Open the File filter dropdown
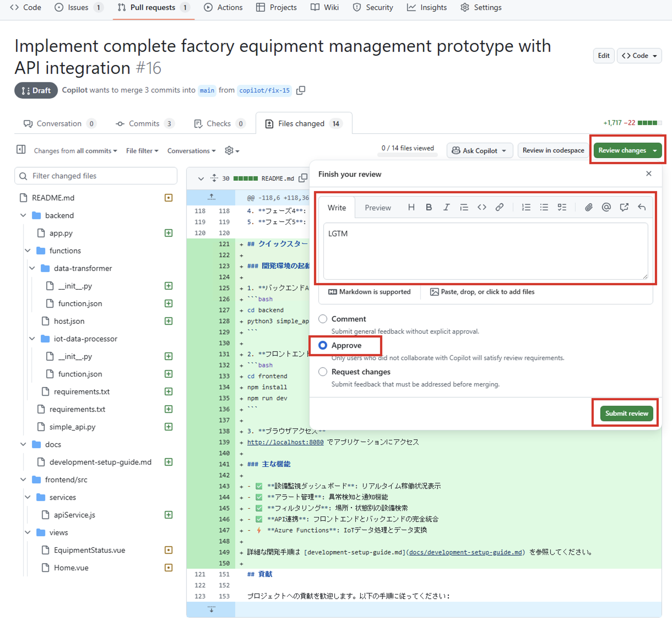The image size is (672, 620). (x=142, y=151)
